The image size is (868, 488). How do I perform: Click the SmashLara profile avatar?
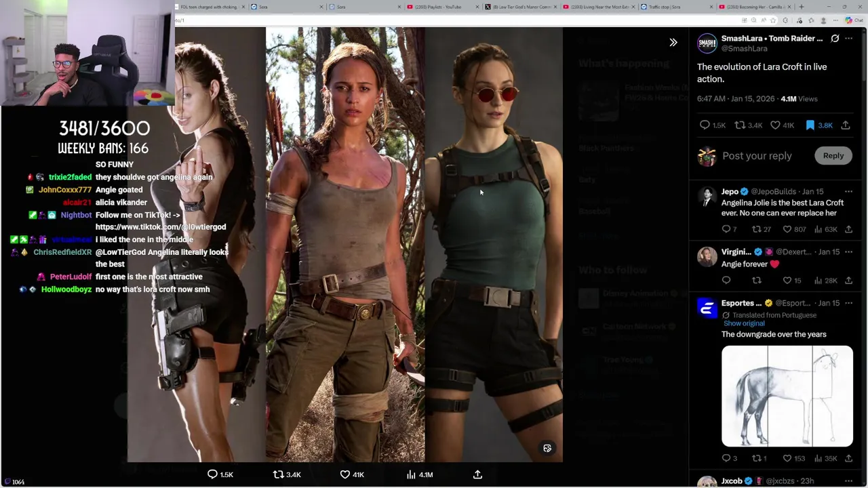(707, 43)
